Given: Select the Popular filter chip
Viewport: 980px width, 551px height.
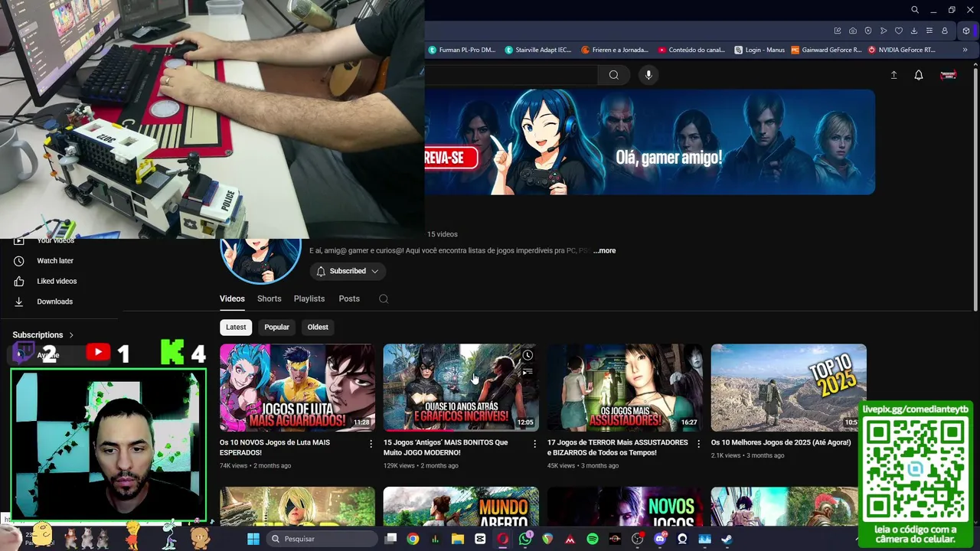Looking at the screenshot, I should [x=276, y=327].
